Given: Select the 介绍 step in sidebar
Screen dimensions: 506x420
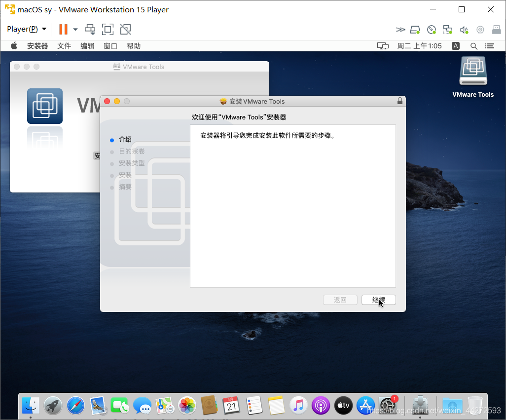Looking at the screenshot, I should [x=125, y=140].
